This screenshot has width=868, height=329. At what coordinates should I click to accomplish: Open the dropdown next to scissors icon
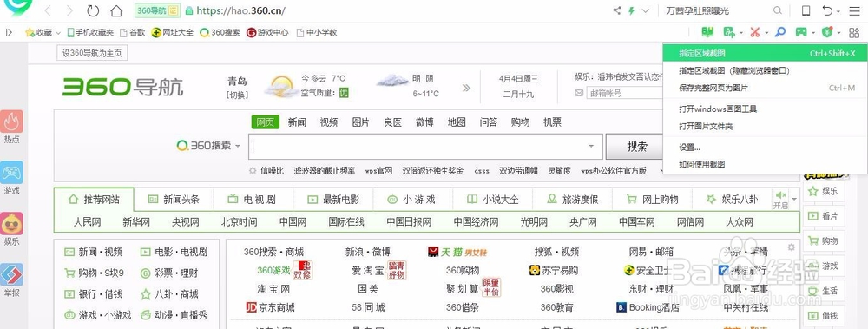tap(767, 33)
